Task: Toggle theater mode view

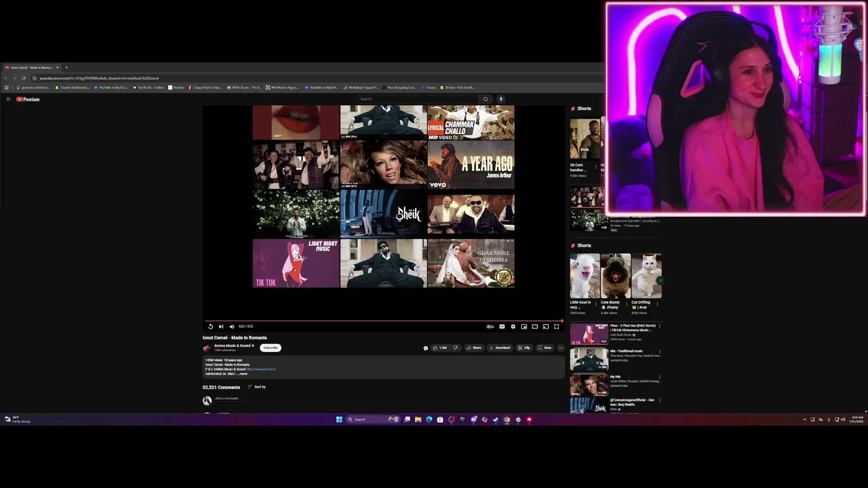Action: tap(534, 327)
